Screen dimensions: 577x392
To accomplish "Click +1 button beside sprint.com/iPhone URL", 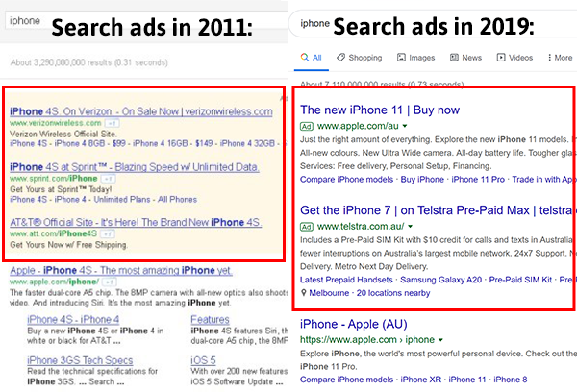I will click(x=108, y=179).
